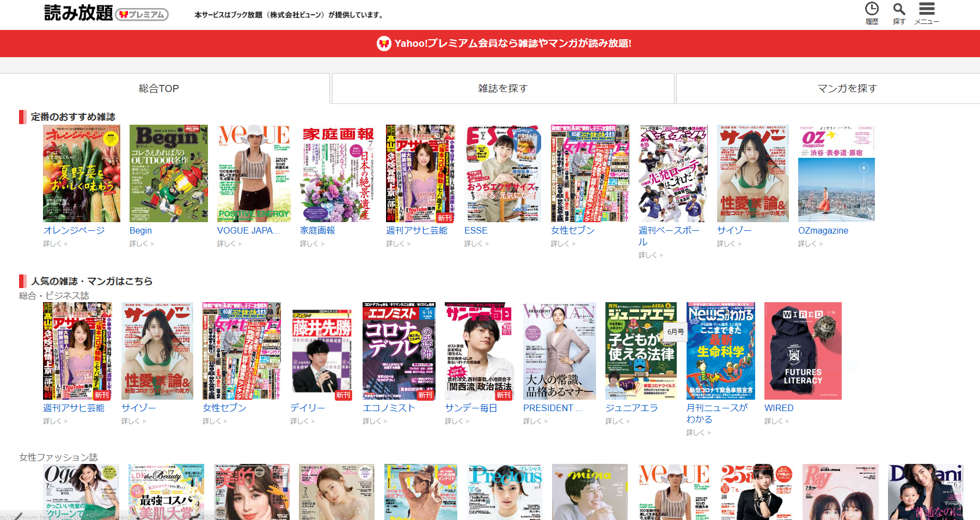Expand 詳しく under OZmagazine
The image size is (980, 520).
point(810,244)
